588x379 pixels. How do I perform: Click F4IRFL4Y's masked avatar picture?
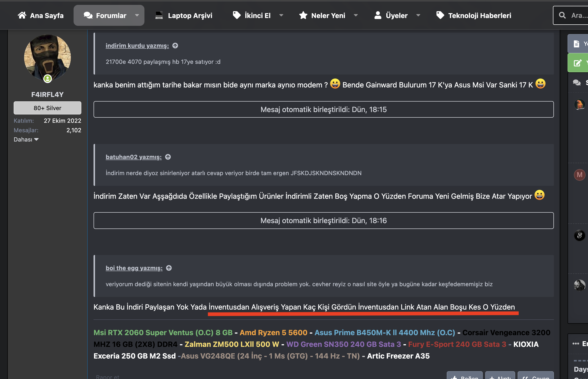click(47, 57)
